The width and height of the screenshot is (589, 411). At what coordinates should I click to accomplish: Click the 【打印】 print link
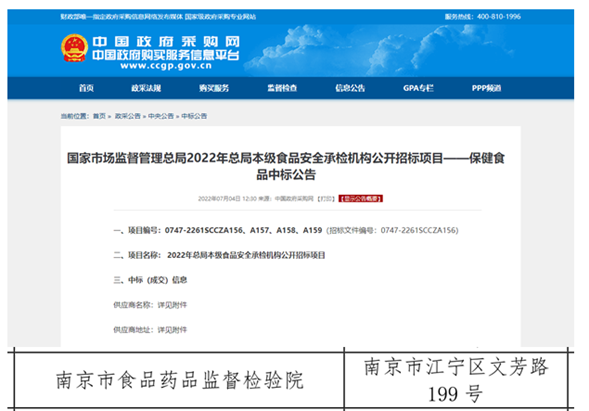(x=326, y=198)
